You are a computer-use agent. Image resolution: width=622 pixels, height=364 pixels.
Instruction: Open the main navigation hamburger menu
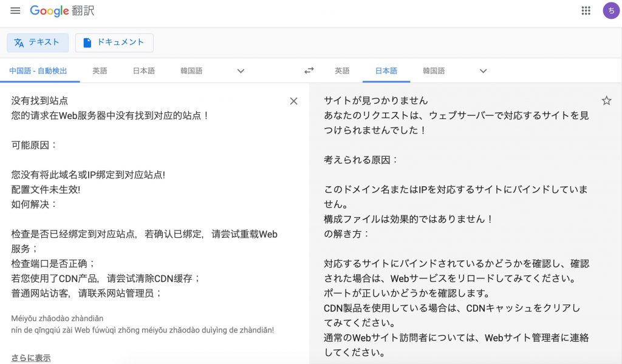[x=15, y=10]
